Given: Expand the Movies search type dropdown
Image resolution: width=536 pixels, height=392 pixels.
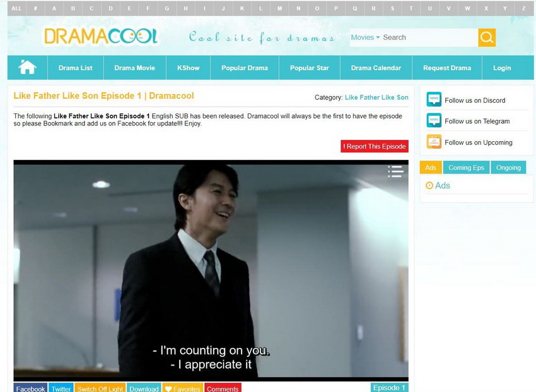Looking at the screenshot, I should [365, 38].
